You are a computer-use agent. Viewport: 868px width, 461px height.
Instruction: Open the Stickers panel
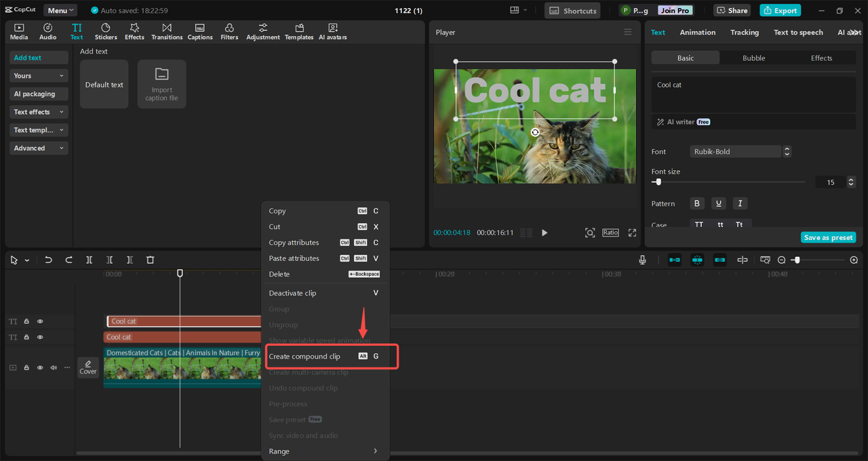[x=106, y=31]
